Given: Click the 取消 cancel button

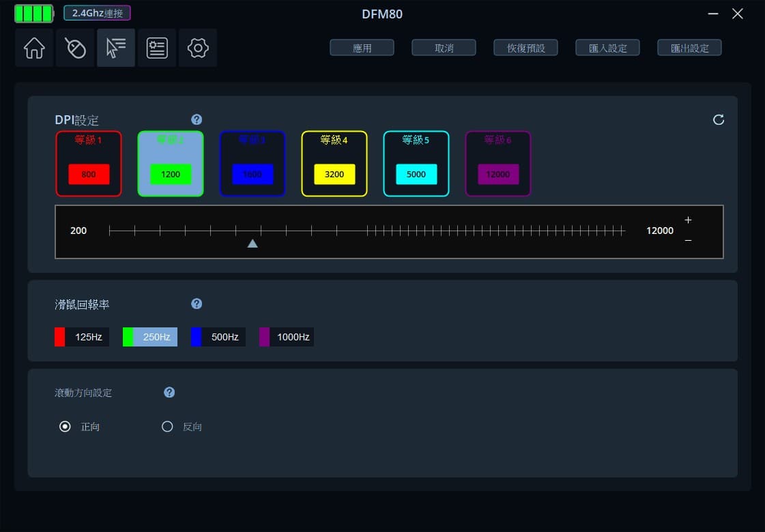Looking at the screenshot, I should [x=444, y=48].
